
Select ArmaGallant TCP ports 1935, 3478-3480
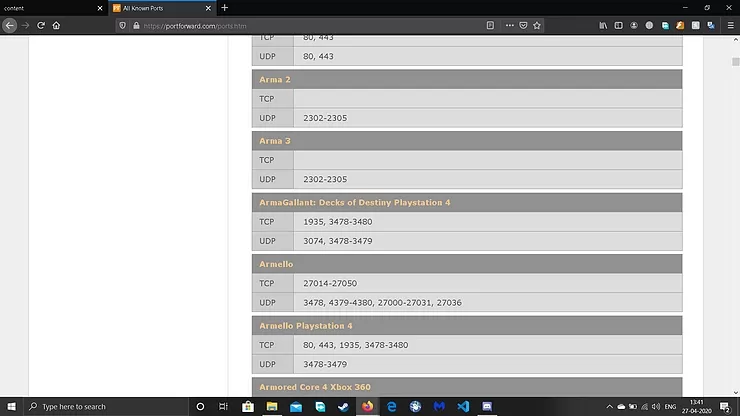tap(338, 221)
